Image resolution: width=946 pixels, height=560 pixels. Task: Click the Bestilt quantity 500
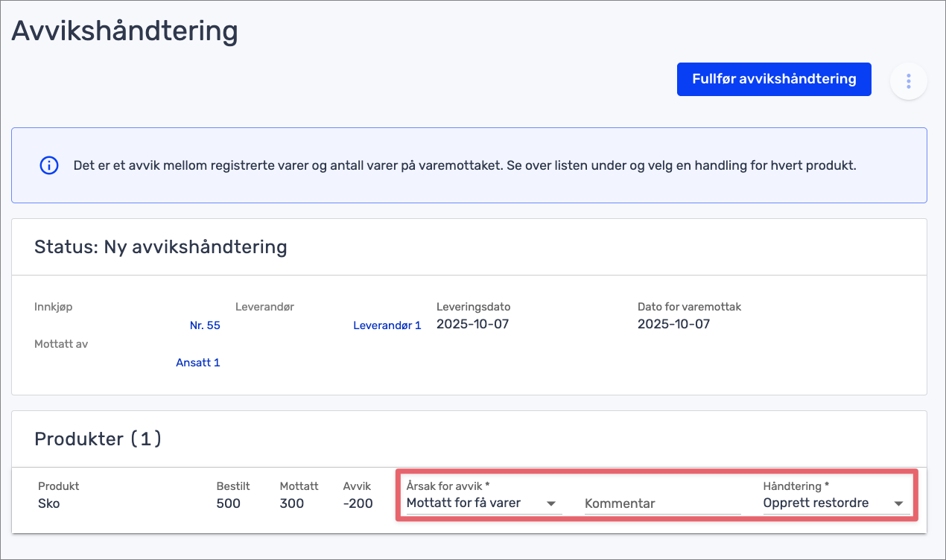click(x=228, y=503)
